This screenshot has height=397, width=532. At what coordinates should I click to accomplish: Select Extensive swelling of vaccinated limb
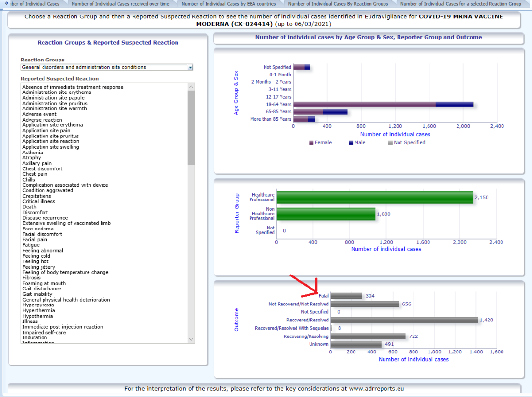point(67,223)
